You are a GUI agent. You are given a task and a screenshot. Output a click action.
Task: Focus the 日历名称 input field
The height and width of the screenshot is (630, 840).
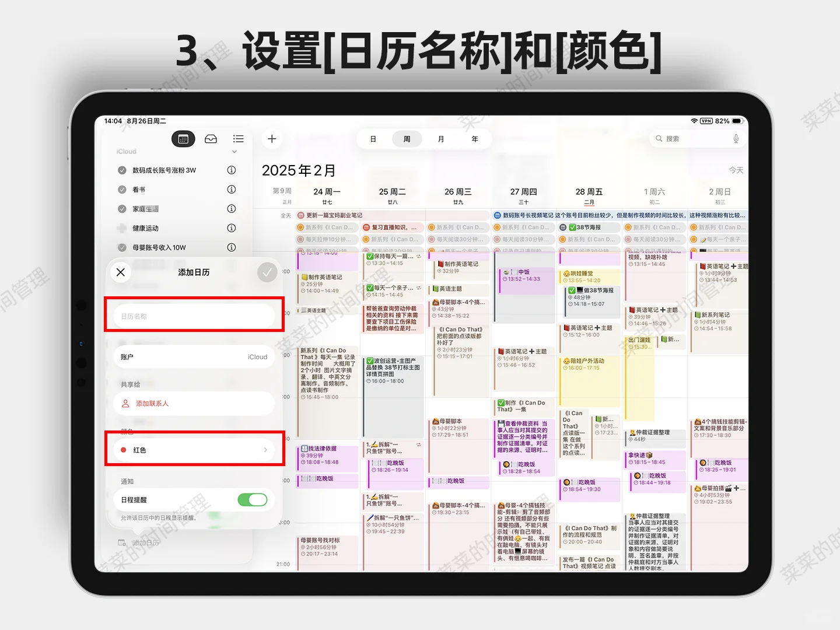pyautogui.click(x=194, y=316)
